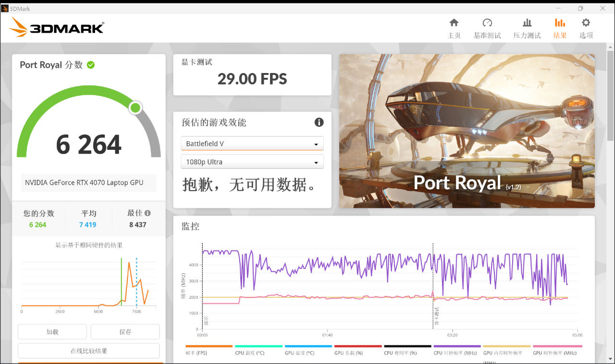Screen dimensions: 615x364
Task: Toggle the GPU 时钟频率 (MHz) legend series
Action: [x=557, y=350]
